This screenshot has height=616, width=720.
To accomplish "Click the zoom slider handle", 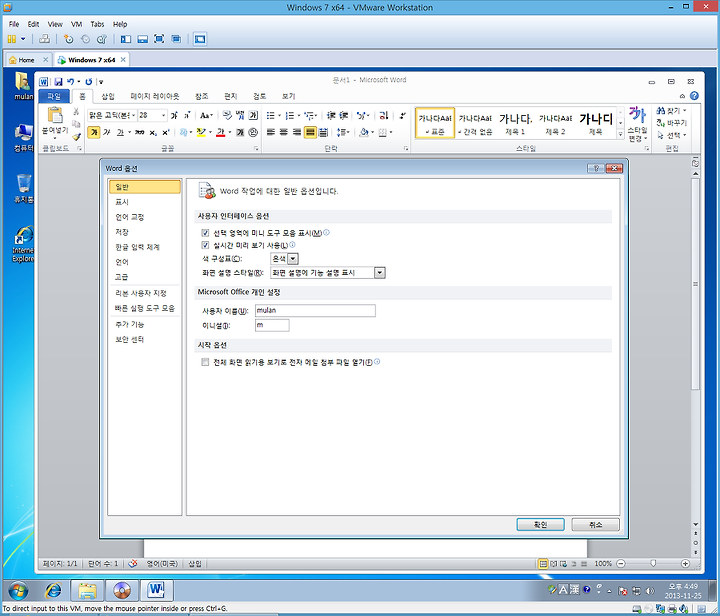I will click(653, 563).
